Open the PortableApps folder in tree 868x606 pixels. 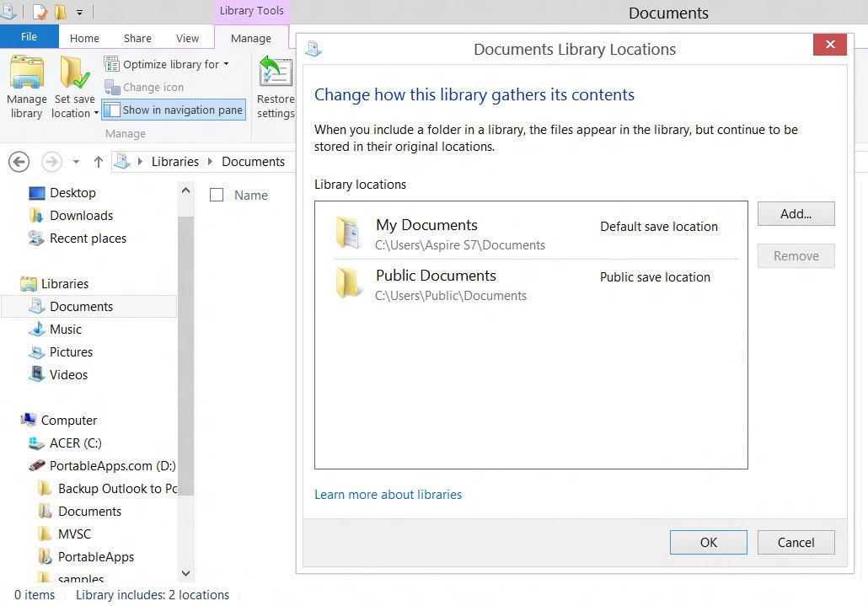click(x=96, y=556)
